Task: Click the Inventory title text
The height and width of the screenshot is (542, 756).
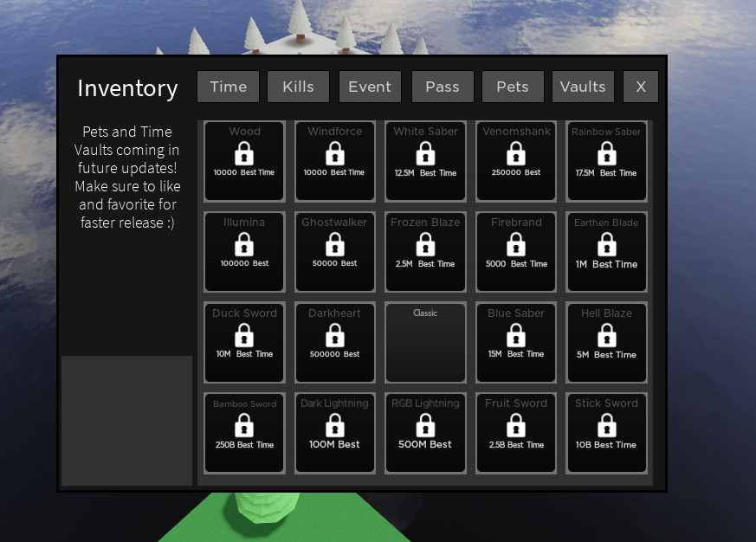Action: click(x=128, y=88)
